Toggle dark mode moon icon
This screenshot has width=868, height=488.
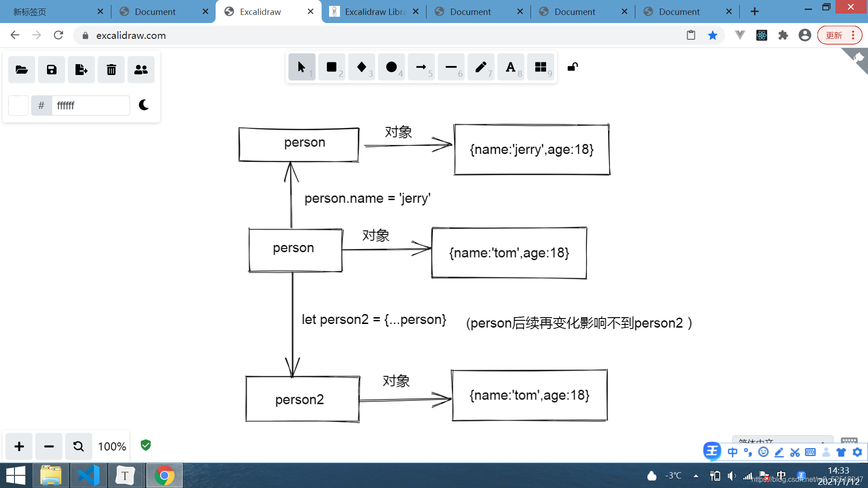pyautogui.click(x=144, y=105)
